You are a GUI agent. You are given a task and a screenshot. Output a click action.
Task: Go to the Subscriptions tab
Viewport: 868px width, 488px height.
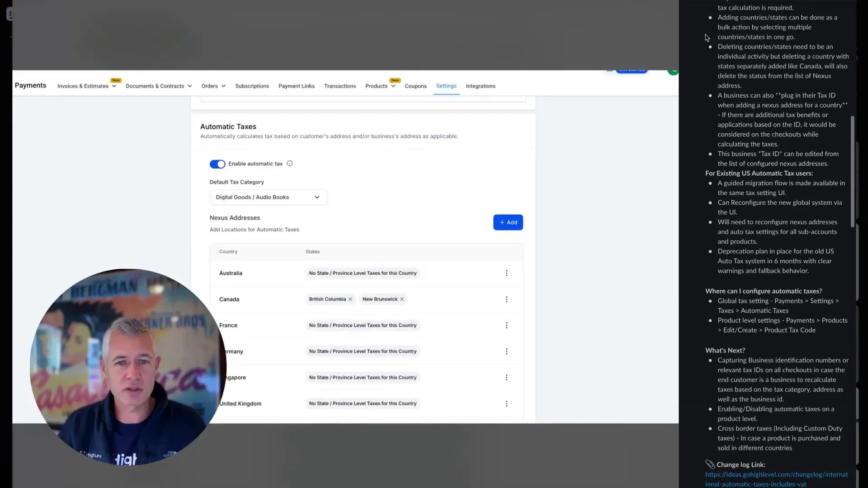(x=252, y=86)
